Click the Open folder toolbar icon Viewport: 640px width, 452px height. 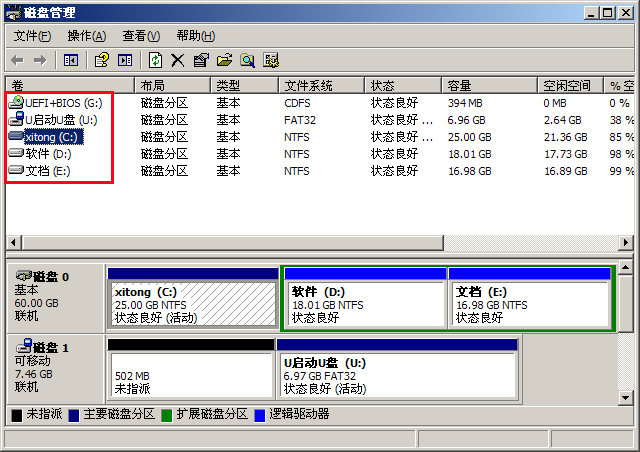[224, 60]
